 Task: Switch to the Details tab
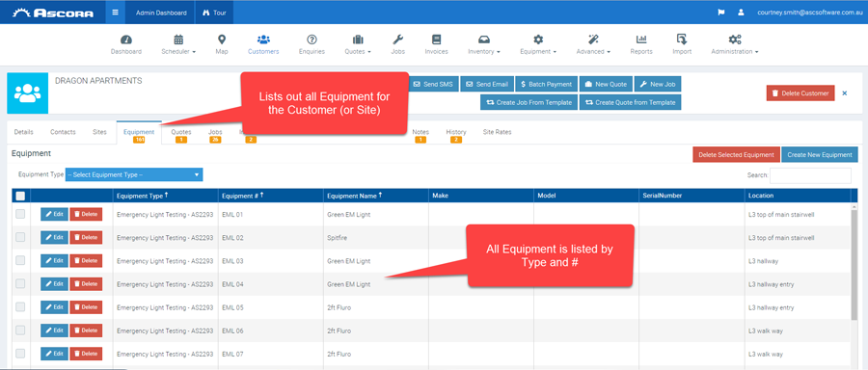[24, 133]
